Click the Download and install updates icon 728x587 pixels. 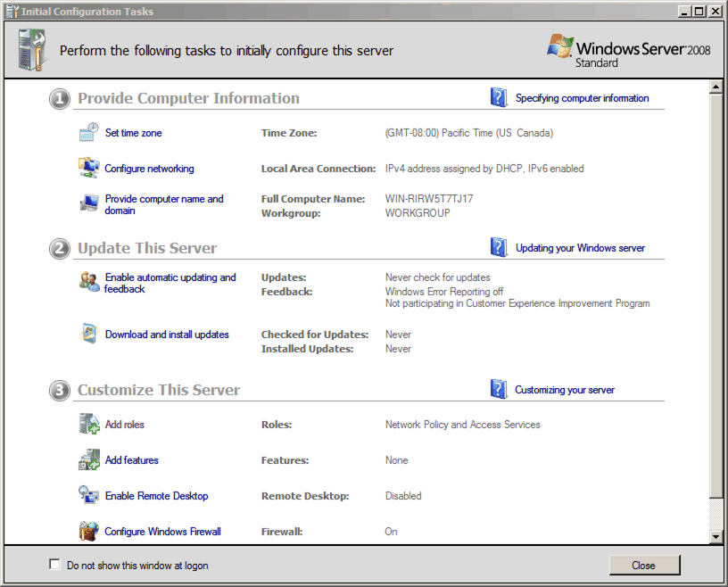tap(89, 334)
